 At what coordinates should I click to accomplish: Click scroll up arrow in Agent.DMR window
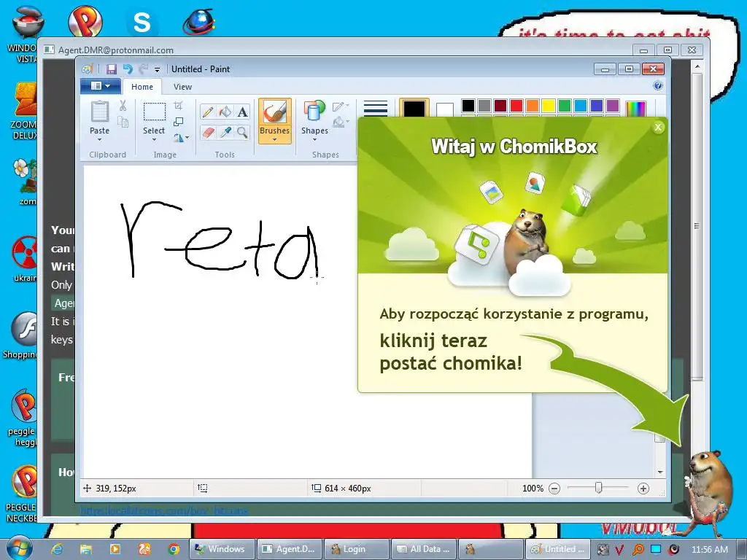pyautogui.click(x=697, y=66)
